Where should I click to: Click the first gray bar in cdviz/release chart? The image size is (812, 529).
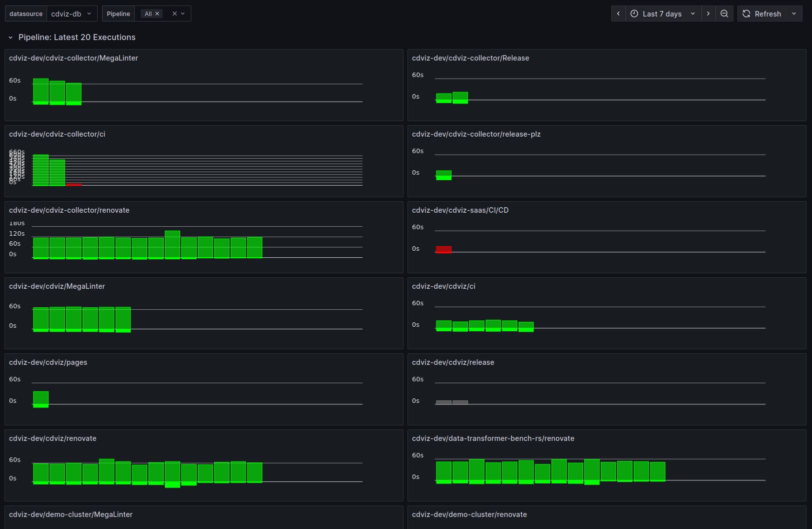coord(444,402)
